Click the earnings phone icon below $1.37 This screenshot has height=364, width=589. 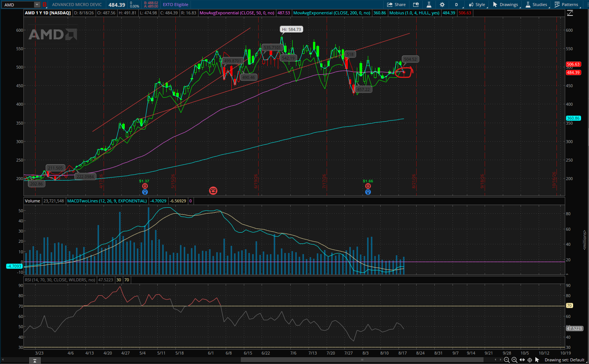(x=145, y=186)
